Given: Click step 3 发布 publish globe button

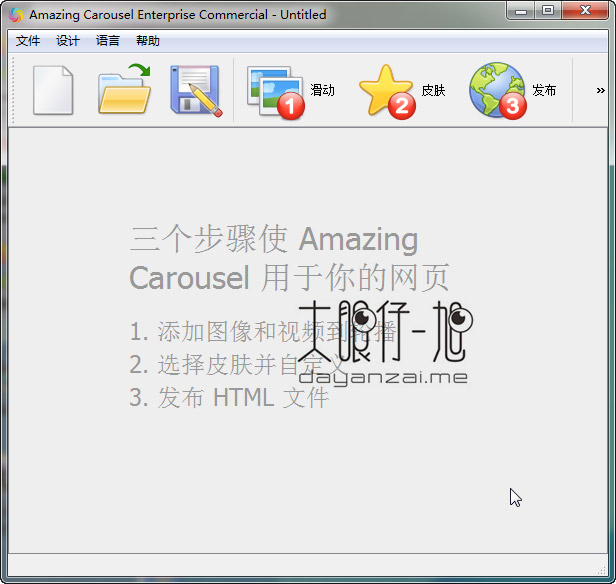Looking at the screenshot, I should pyautogui.click(x=512, y=91).
